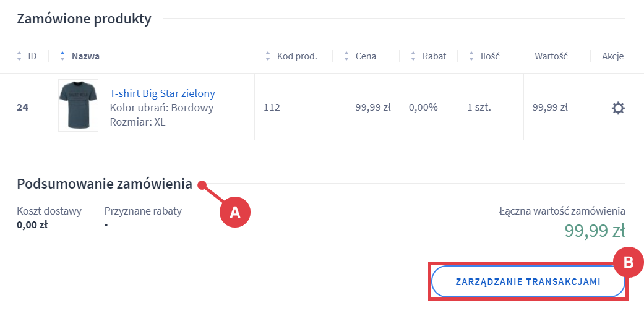Viewport: 644px width, 316px height.
Task: Click the Akcje column header
Action: (x=612, y=56)
